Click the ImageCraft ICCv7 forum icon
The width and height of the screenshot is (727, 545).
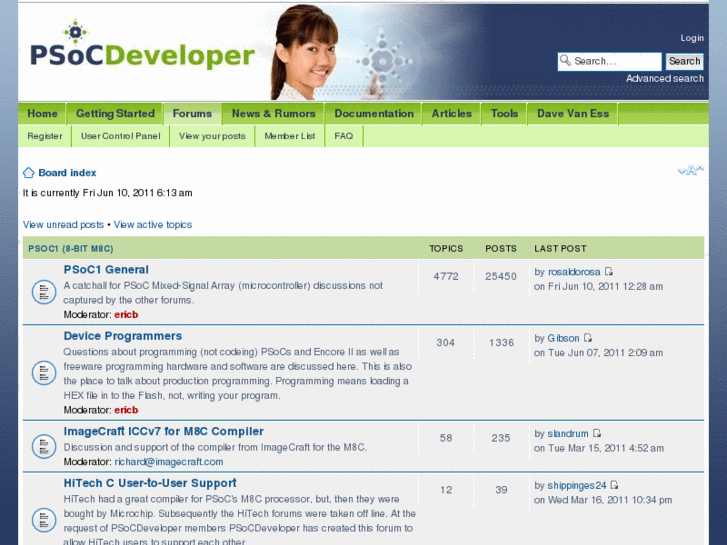43,445
